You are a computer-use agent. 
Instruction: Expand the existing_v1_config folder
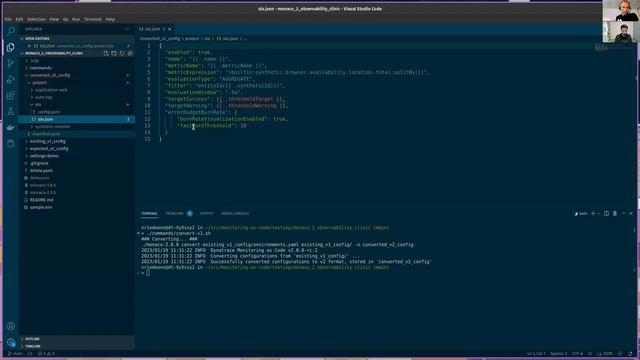(x=47, y=141)
